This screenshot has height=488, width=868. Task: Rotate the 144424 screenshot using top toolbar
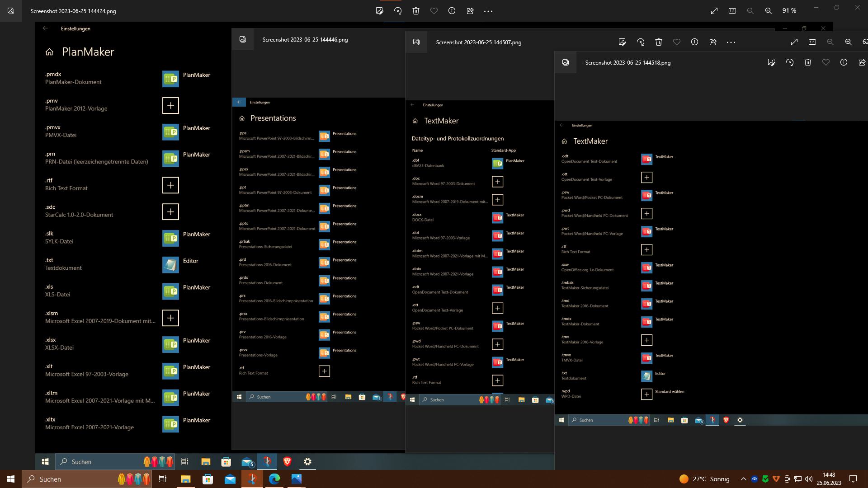(398, 11)
